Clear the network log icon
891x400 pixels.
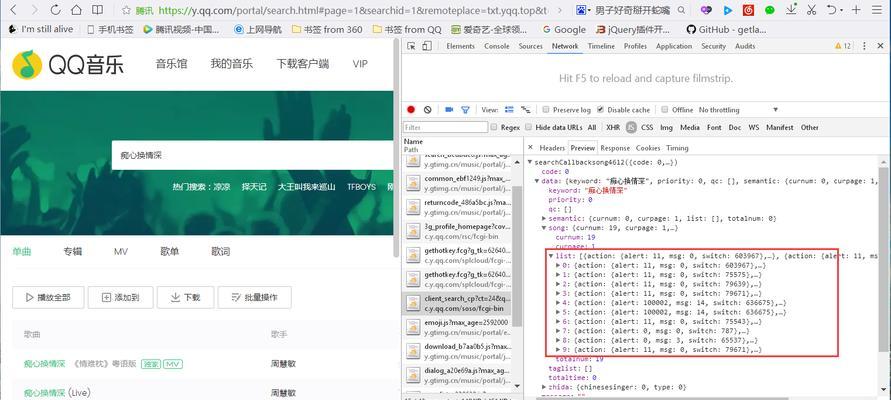click(x=427, y=110)
